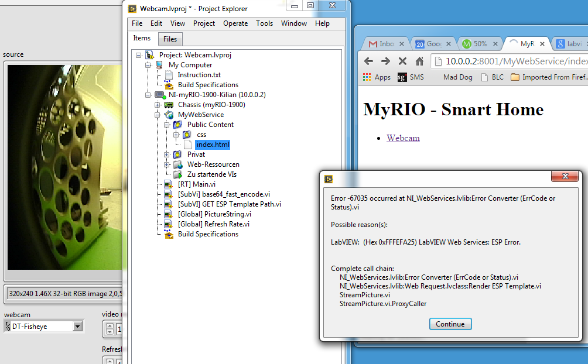The height and width of the screenshot is (364, 588).
Task: Select [RT] Main.vi in the tree
Action: 197,184
